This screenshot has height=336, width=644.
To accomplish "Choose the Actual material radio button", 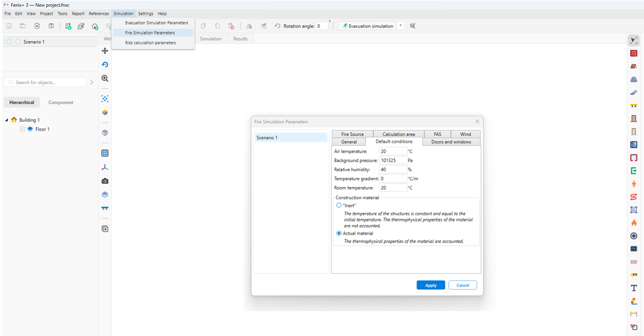I will coord(339,233).
